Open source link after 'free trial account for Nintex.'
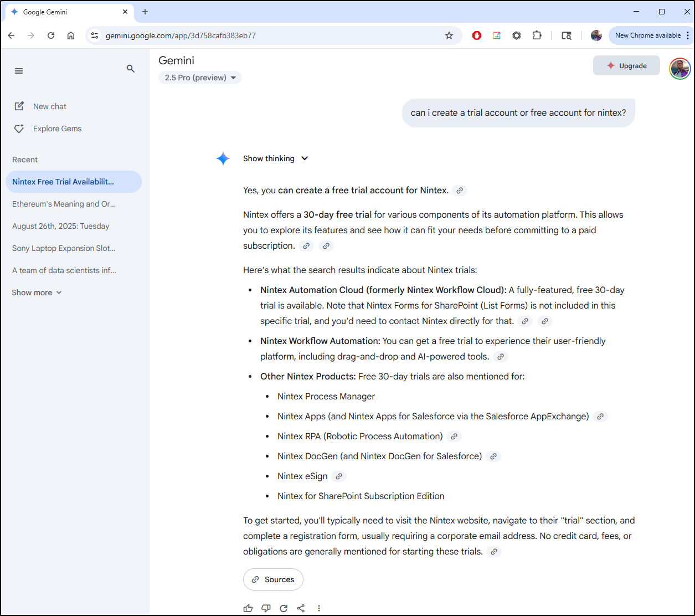This screenshot has height=616, width=695. tap(460, 191)
